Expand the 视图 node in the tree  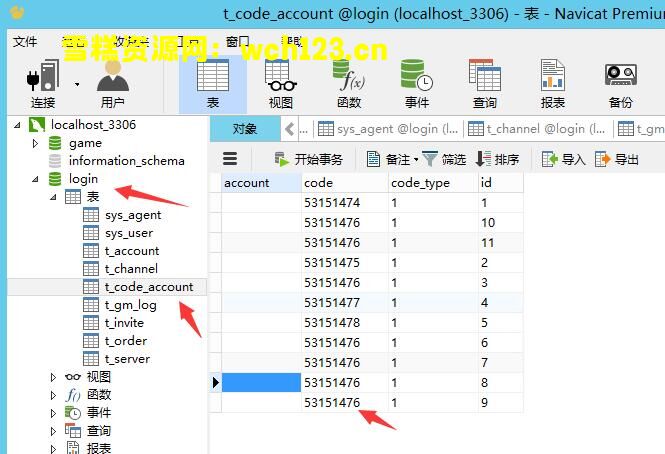[54, 377]
